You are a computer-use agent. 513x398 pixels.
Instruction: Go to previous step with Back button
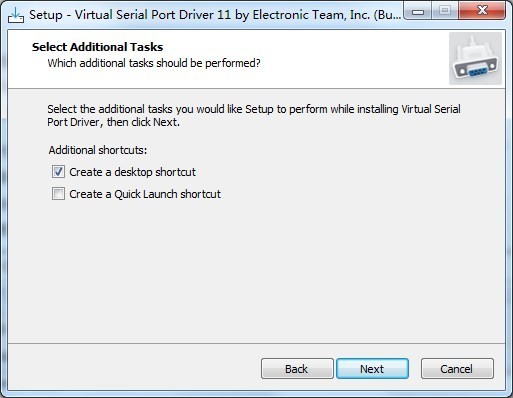click(297, 369)
